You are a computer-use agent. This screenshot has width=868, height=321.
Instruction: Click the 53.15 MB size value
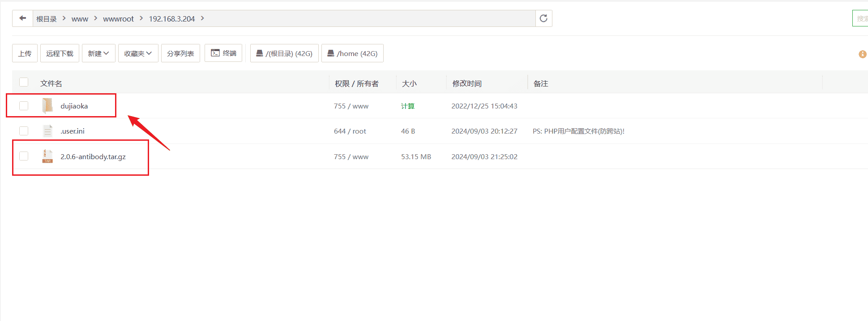point(416,157)
